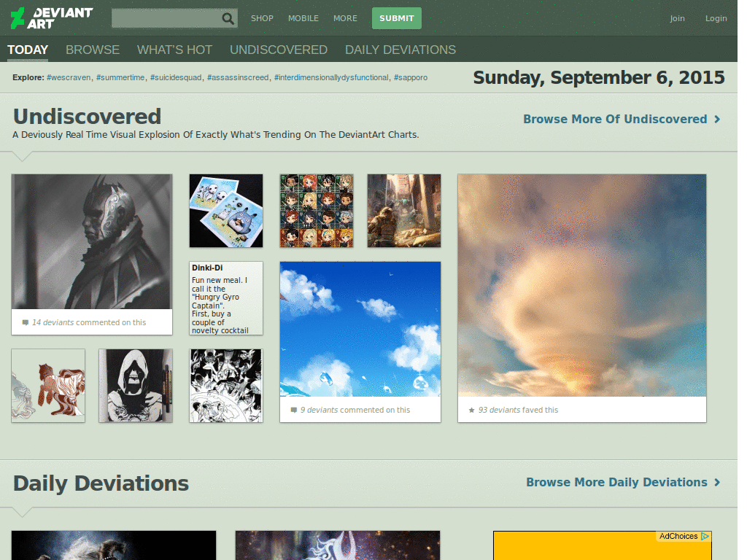Viewport: 747px width, 560px height.
Task: Click the Login link
Action: pyautogui.click(x=716, y=18)
